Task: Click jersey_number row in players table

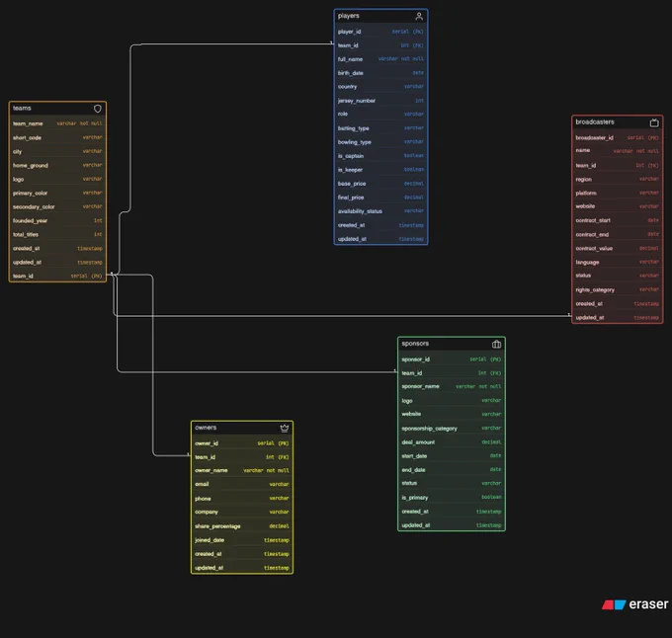Action: click(x=380, y=101)
